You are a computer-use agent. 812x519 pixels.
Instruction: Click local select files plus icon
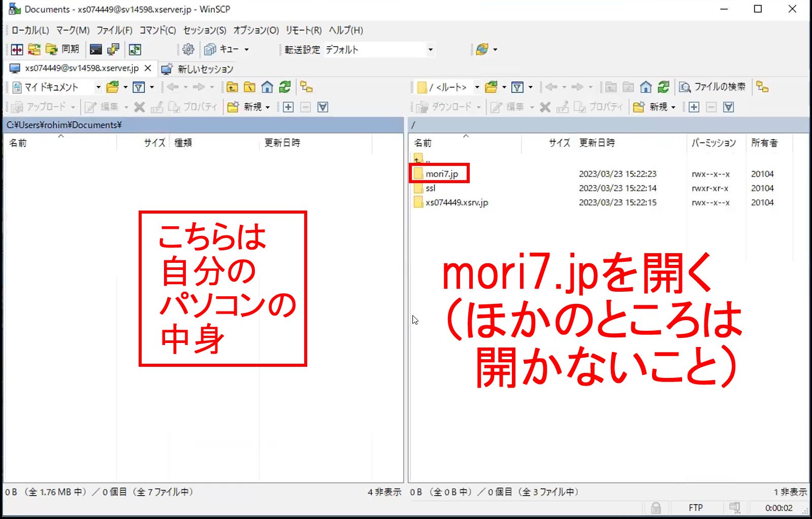point(288,107)
